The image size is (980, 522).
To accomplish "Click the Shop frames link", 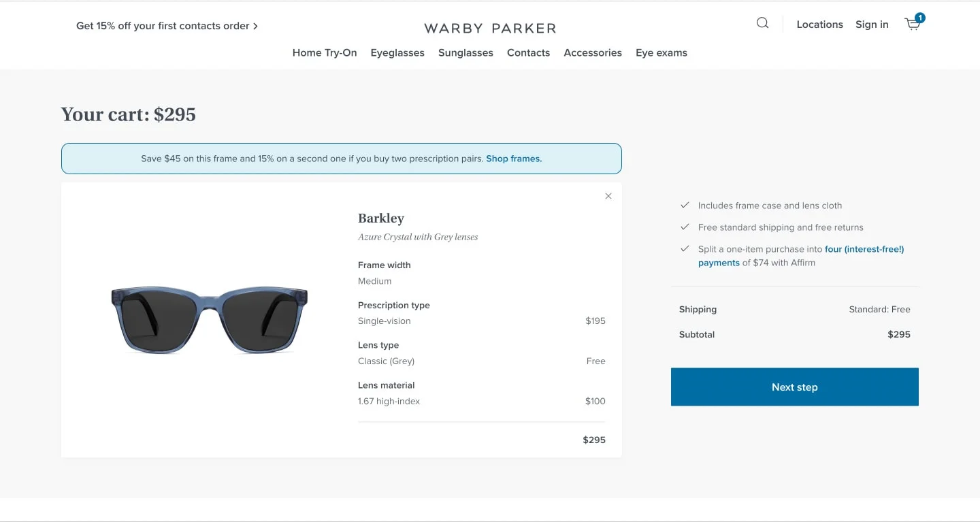I will [x=513, y=158].
